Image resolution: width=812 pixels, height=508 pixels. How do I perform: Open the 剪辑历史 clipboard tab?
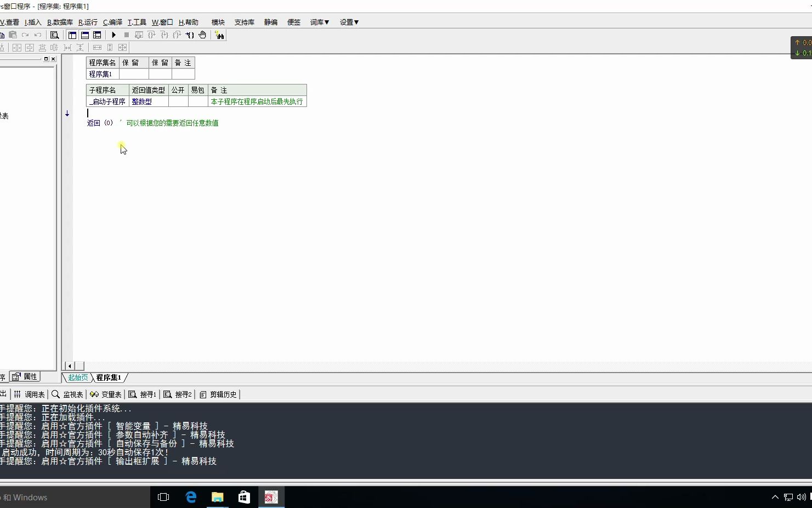pos(218,394)
